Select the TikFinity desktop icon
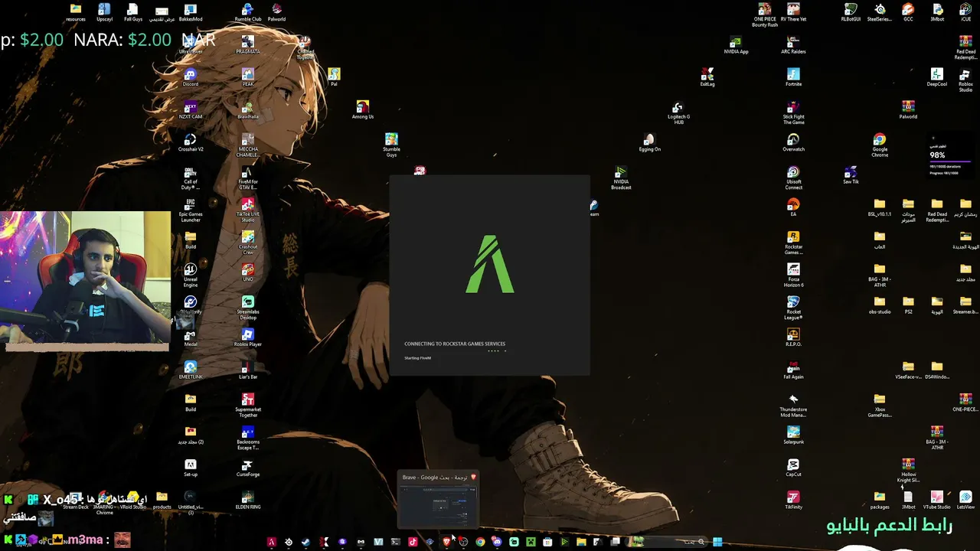Viewport: 980px width, 551px height. pyautogui.click(x=793, y=500)
